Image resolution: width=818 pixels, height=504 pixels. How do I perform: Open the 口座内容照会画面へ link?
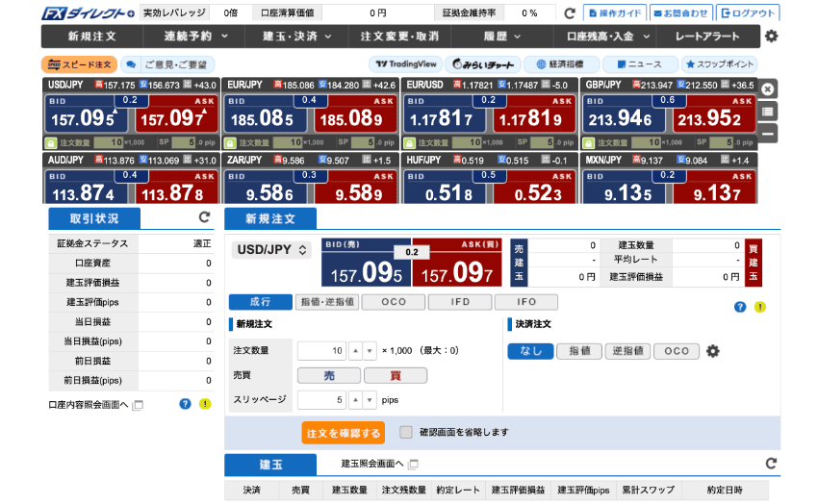pos(89,405)
